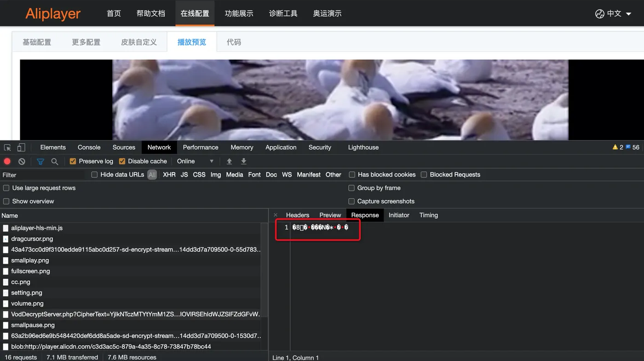Switch to 基础配置 tab

click(37, 42)
